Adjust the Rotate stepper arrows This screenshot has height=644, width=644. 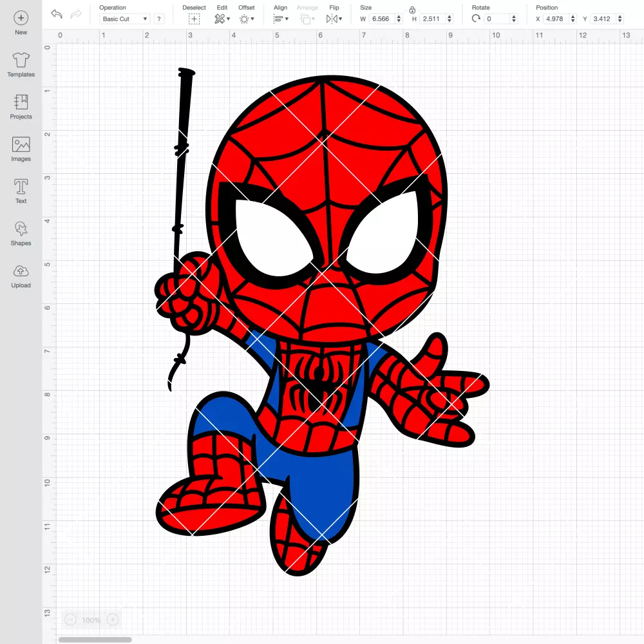tap(513, 19)
